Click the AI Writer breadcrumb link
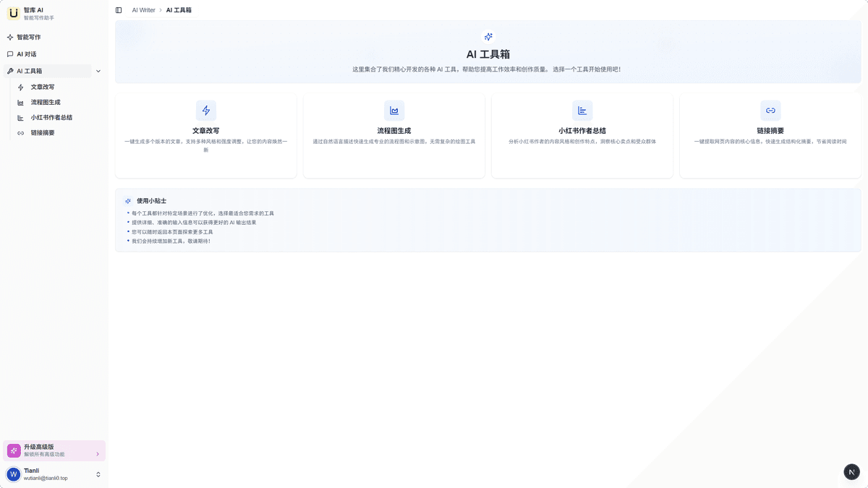Image resolution: width=868 pixels, height=488 pixels. pos(143,10)
